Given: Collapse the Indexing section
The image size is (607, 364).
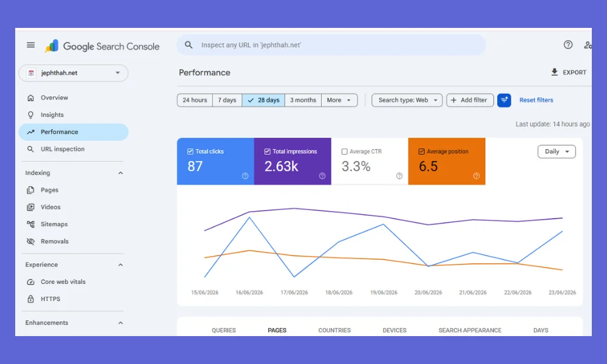Looking at the screenshot, I should 120,173.
